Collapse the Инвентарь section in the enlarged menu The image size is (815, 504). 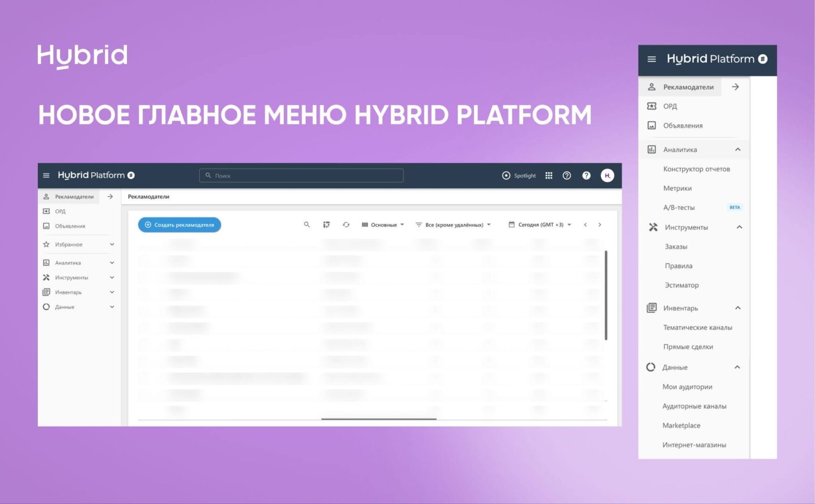(738, 308)
